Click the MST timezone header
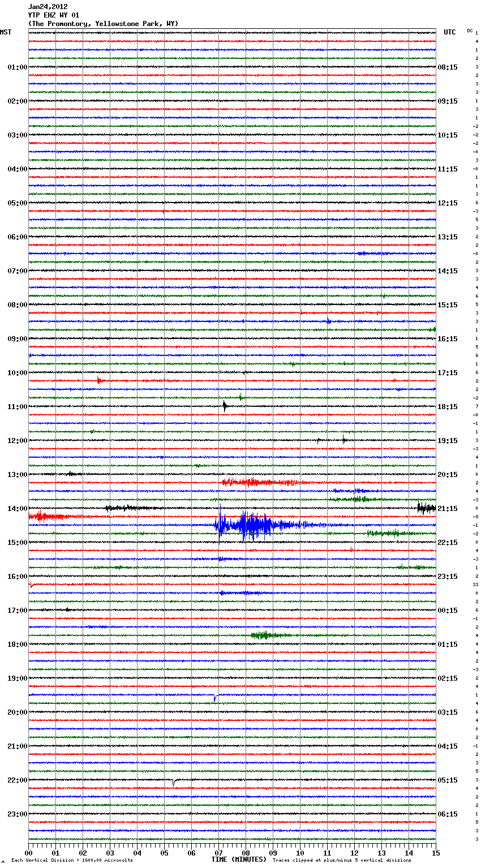The height and width of the screenshot is (868, 481). 6,32
